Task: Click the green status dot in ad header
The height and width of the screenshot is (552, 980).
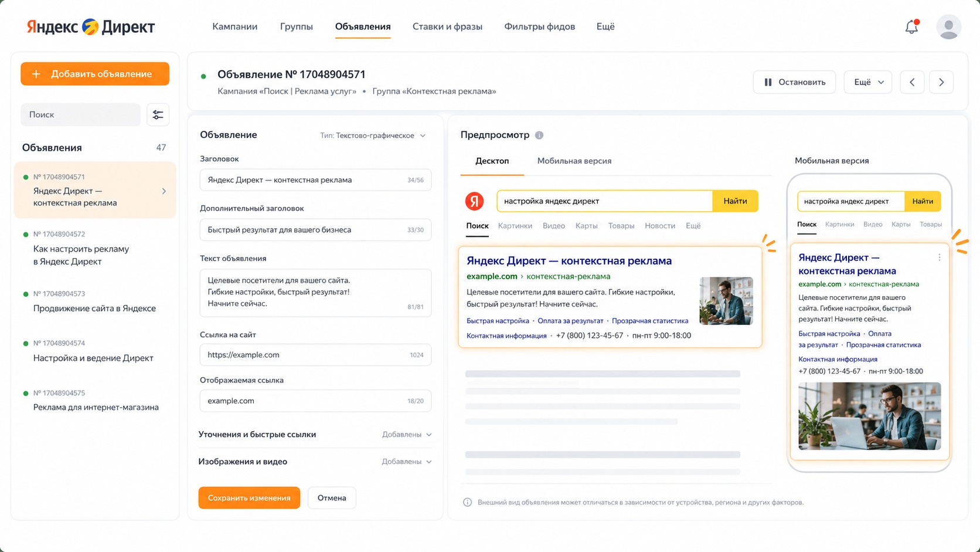Action: [x=203, y=76]
